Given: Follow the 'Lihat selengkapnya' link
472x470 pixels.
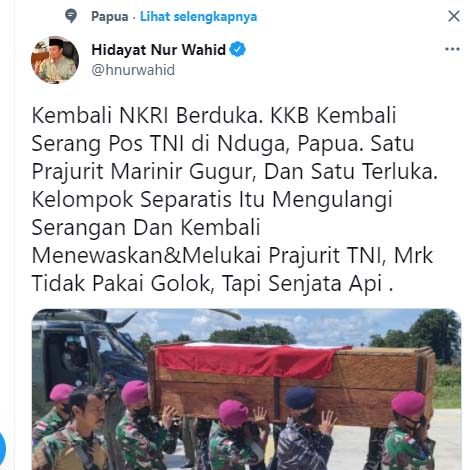Looking at the screenshot, I should [x=198, y=17].
